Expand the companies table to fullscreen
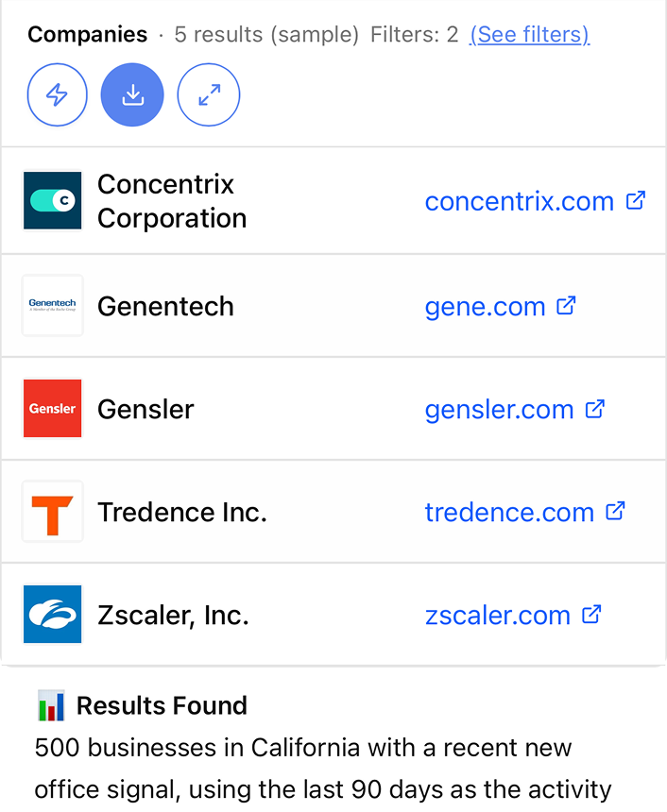 tap(209, 94)
